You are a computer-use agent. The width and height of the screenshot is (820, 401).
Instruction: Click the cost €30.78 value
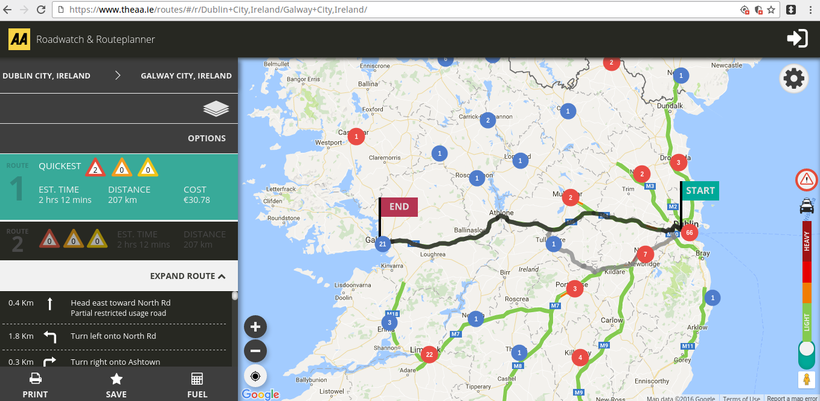197,200
